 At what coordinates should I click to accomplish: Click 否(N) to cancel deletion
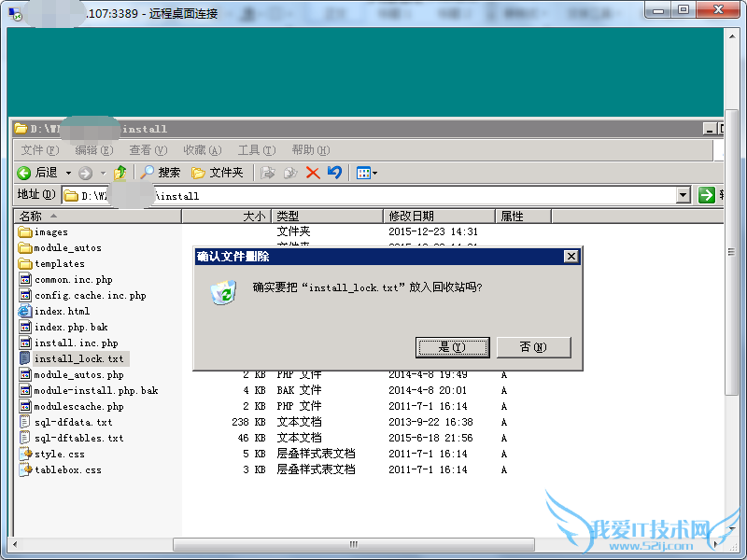tap(534, 346)
